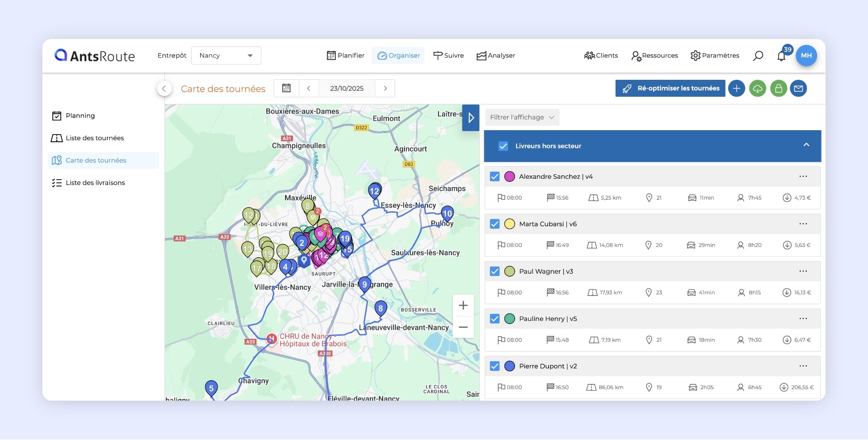
Task: Click the green cloud upload icon
Action: [x=758, y=88]
